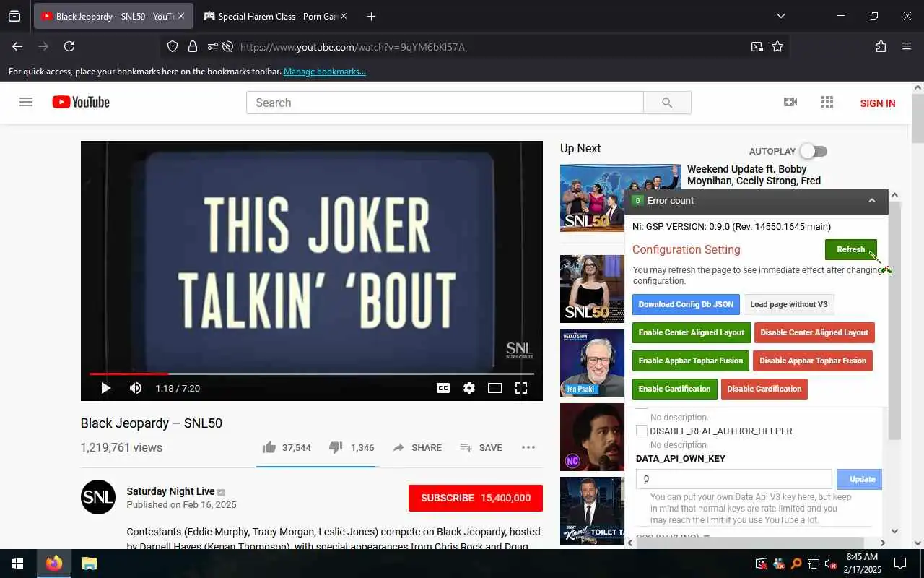Click Enable Appbar Topbar Fusion
Screen dimensions: 924x578
click(691, 361)
